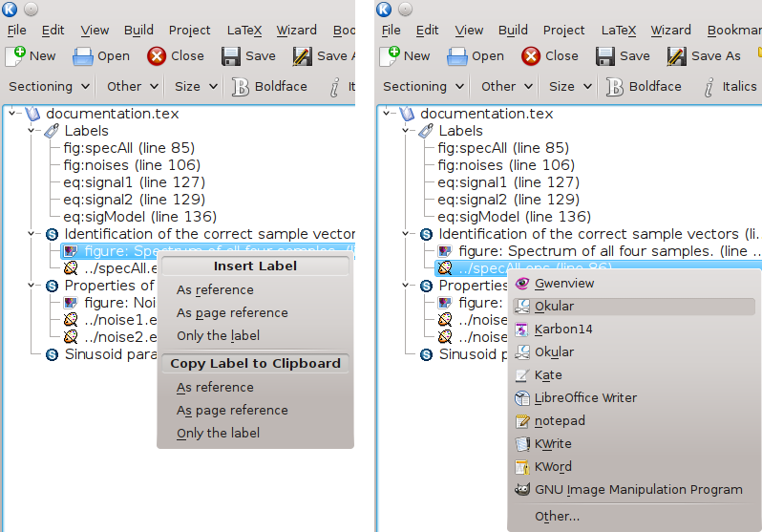
Task: Collapse Properties section in right window
Action: pyautogui.click(x=406, y=285)
